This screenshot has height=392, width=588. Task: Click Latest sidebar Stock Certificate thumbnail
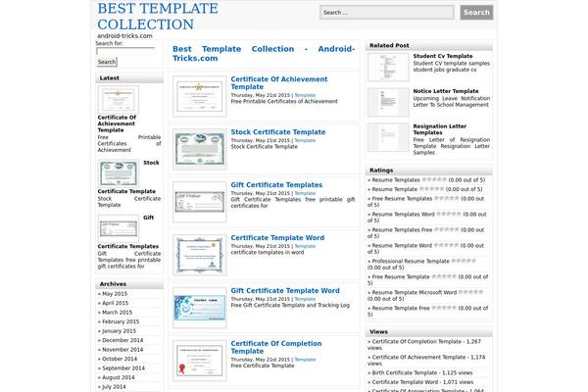coord(119,173)
